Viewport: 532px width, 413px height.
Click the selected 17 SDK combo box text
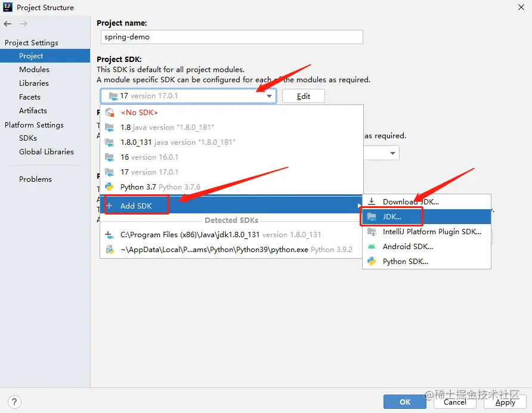point(149,96)
